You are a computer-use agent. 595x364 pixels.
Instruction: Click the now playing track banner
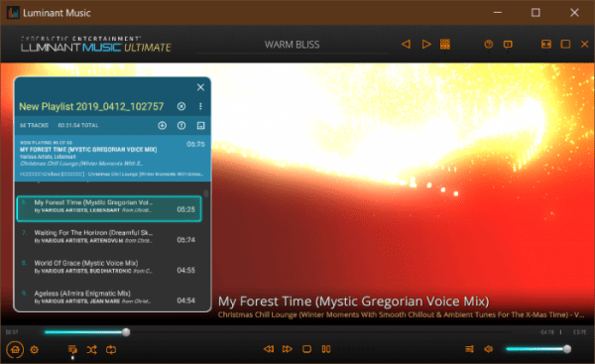tap(112, 159)
